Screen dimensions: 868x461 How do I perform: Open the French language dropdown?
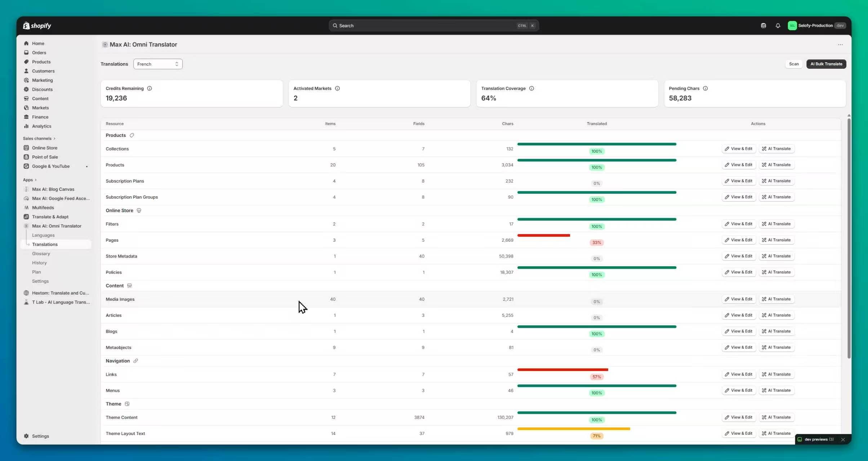click(x=158, y=64)
